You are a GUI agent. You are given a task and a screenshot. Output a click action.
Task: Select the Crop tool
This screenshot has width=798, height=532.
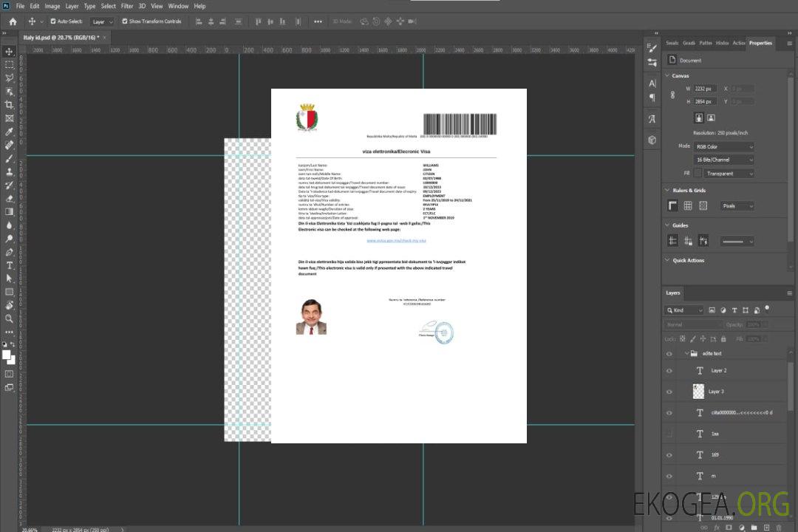click(9, 105)
